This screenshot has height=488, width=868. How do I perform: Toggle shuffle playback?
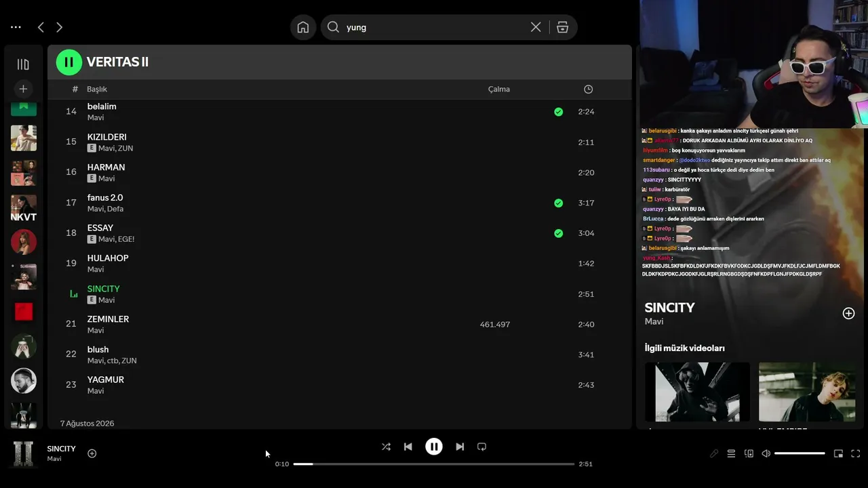tap(386, 447)
